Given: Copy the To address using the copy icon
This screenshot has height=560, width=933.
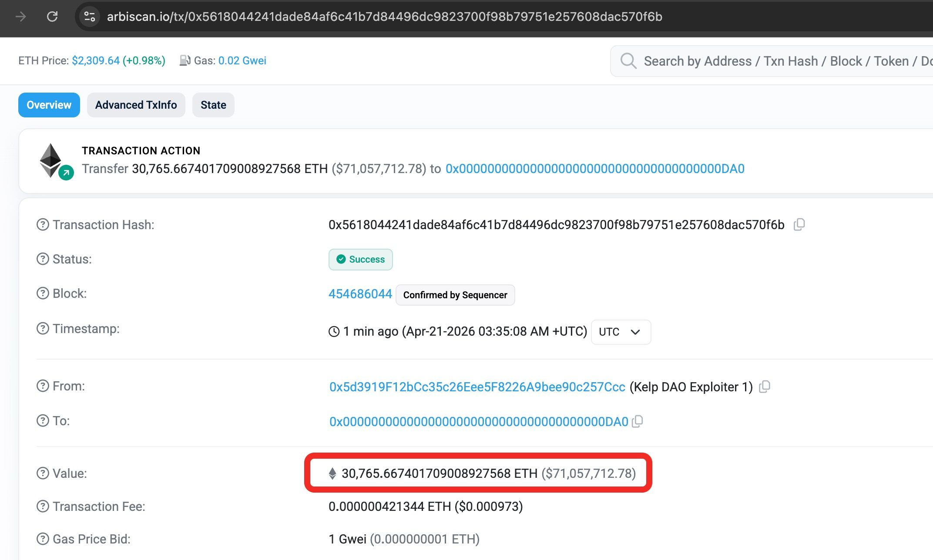Looking at the screenshot, I should tap(638, 421).
